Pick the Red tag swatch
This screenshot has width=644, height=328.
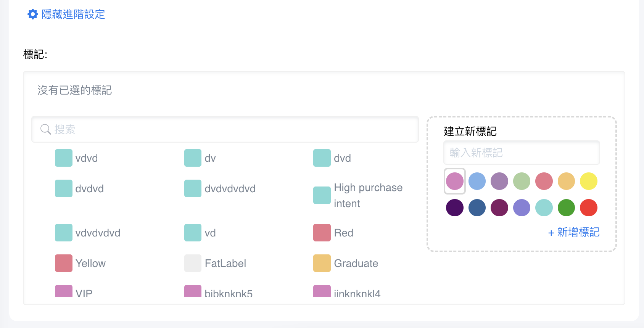click(x=322, y=233)
